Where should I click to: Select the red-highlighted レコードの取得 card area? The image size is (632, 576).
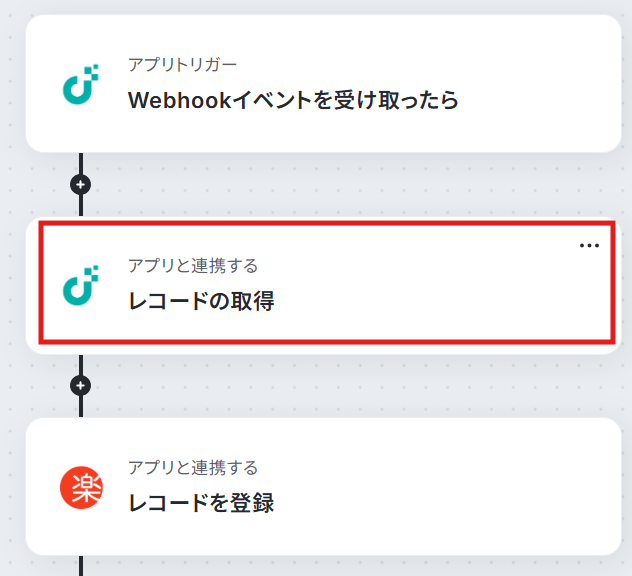(x=327, y=283)
